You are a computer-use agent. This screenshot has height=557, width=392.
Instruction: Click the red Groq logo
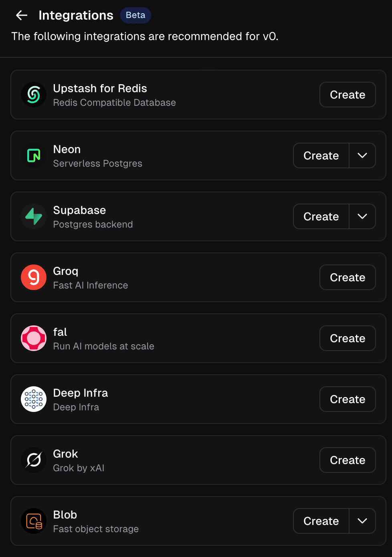tap(34, 277)
